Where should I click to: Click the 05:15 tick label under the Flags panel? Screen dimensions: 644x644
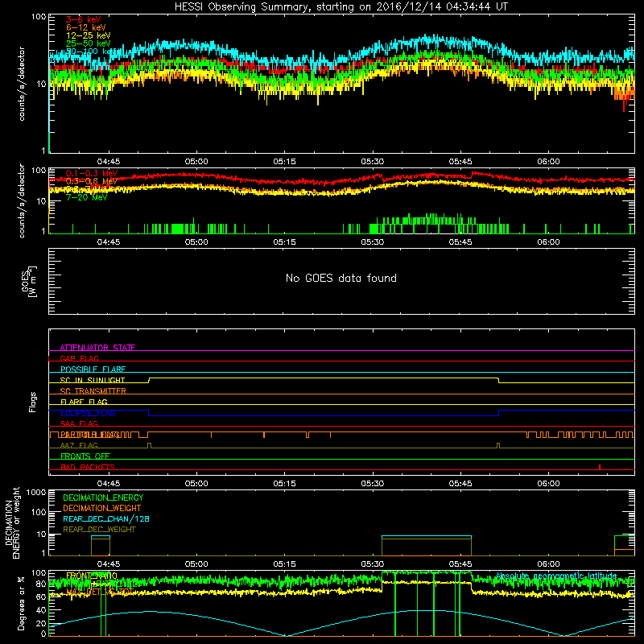284,484
